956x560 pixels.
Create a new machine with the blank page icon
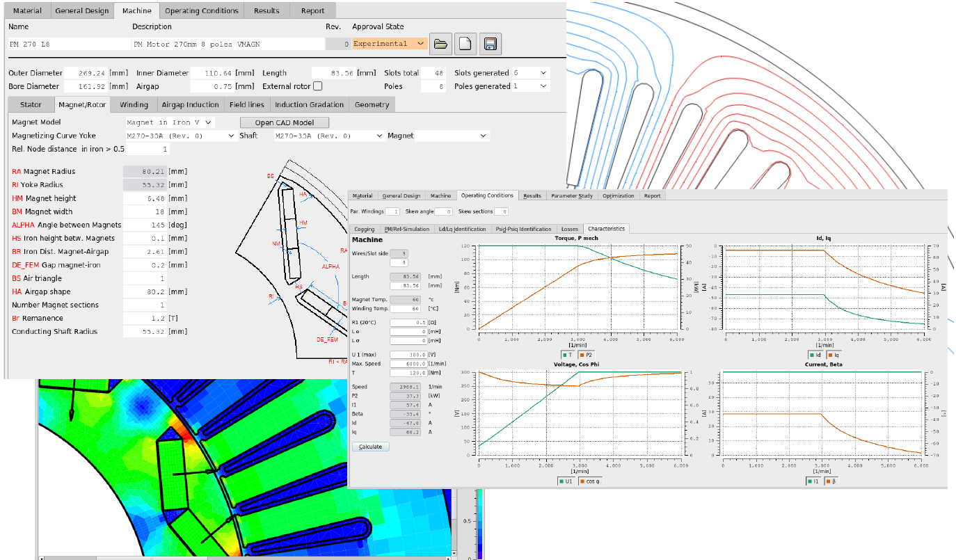click(x=465, y=44)
